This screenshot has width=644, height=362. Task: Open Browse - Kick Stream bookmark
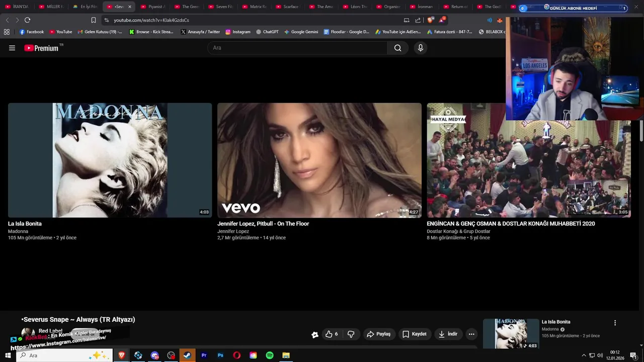click(x=151, y=32)
